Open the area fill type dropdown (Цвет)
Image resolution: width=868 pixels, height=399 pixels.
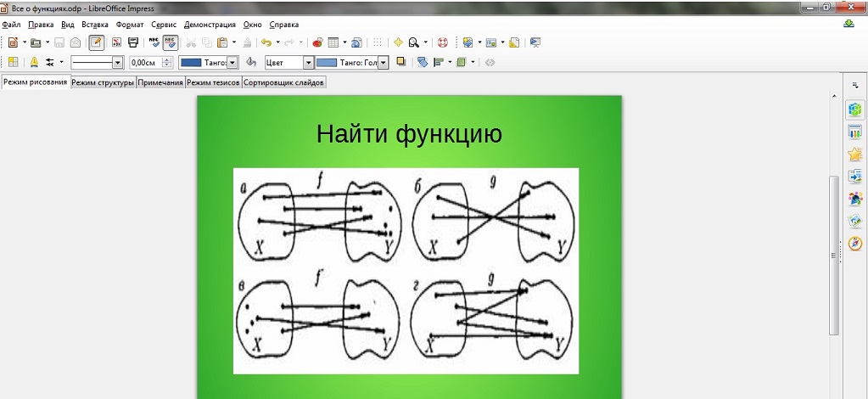click(309, 62)
